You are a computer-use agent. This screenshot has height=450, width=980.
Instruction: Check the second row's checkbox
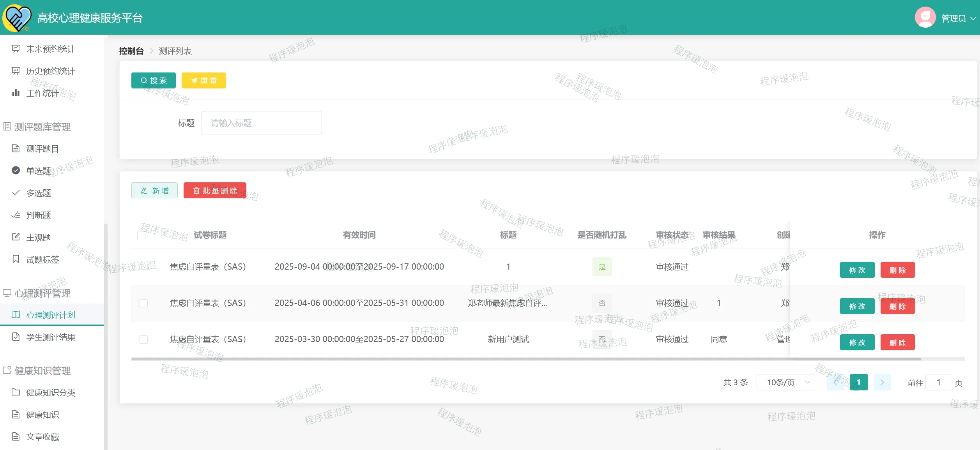tap(143, 303)
